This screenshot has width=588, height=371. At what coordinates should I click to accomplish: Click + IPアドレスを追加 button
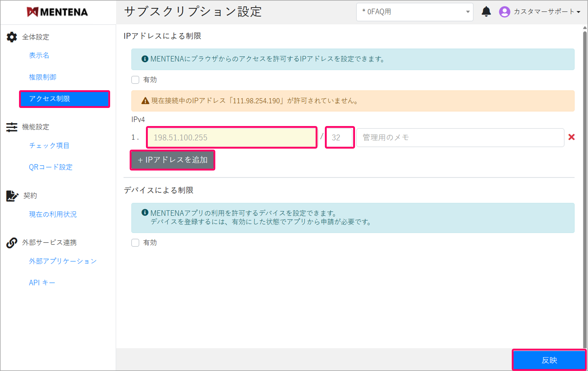172,160
